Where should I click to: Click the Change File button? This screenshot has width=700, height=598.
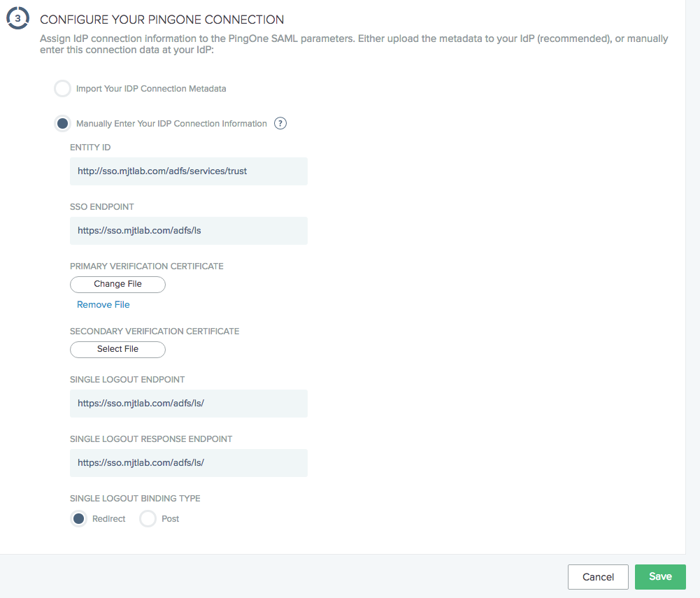[117, 284]
